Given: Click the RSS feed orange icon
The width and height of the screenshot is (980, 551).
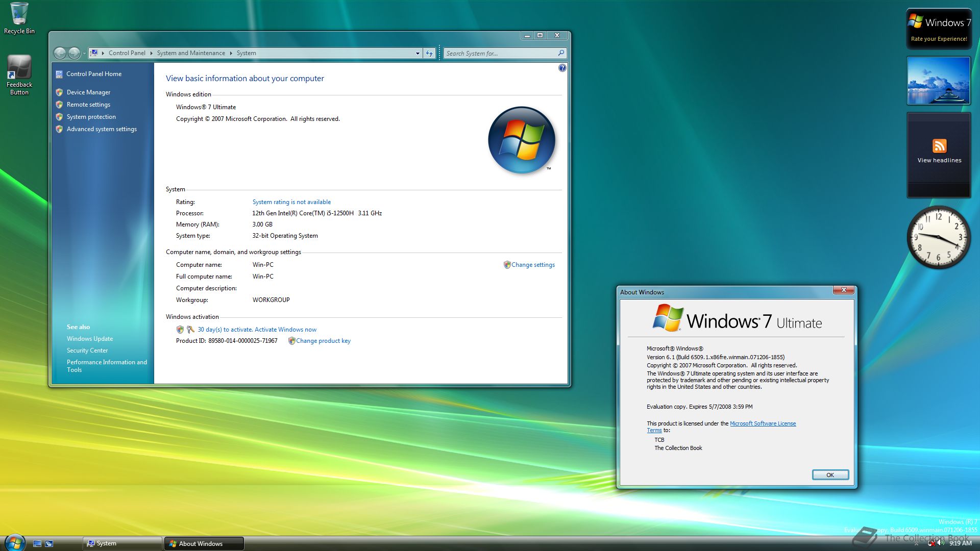Looking at the screenshot, I should (939, 146).
